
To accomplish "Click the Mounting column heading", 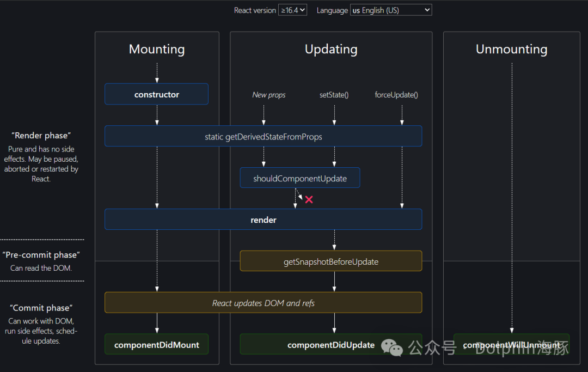I will (157, 49).
